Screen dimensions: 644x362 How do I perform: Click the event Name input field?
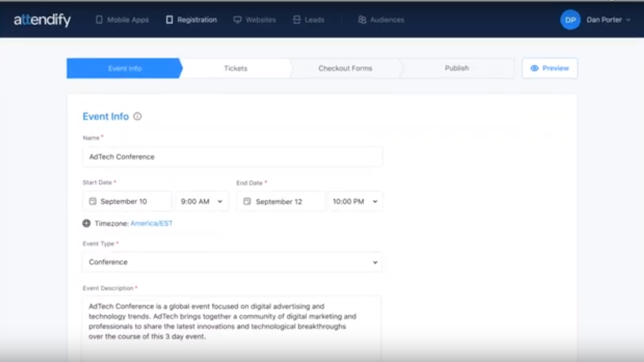tap(232, 157)
